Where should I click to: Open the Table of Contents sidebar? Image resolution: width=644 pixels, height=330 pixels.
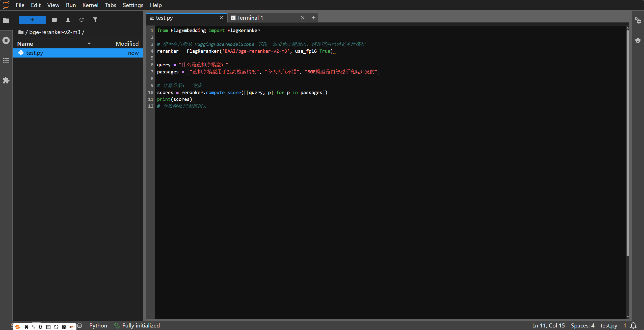(6, 60)
